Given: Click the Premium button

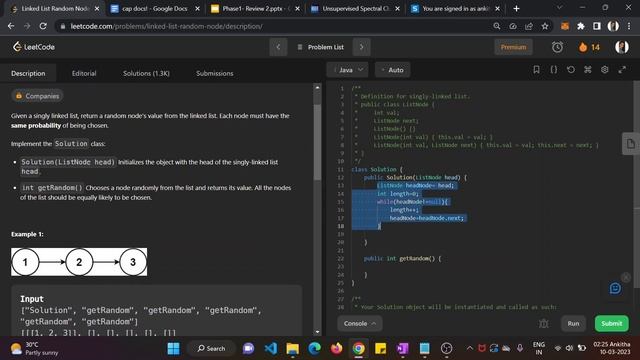Looking at the screenshot, I should pos(513,47).
